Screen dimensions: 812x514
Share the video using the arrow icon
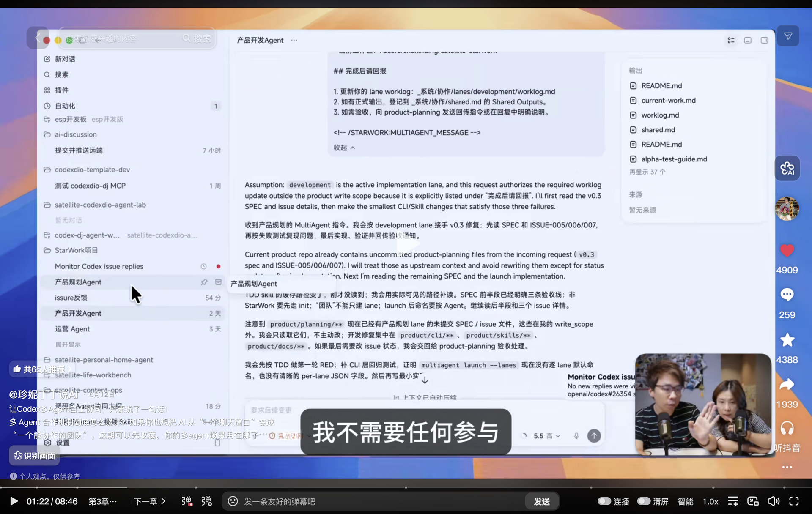click(787, 385)
